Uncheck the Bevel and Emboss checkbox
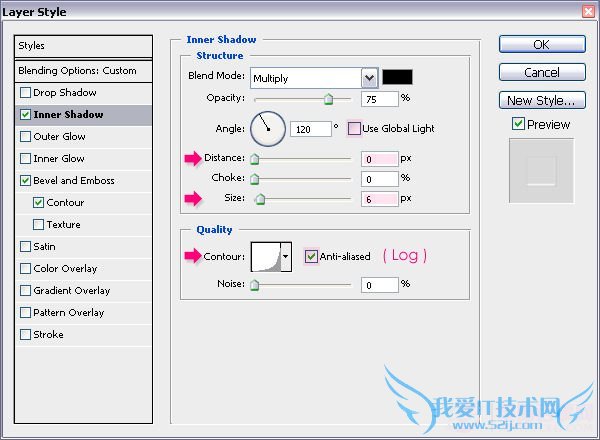Image resolution: width=600 pixels, height=440 pixels. coord(25,181)
